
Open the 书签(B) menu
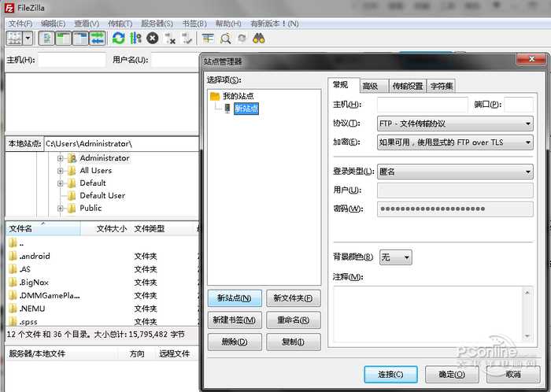click(x=194, y=24)
